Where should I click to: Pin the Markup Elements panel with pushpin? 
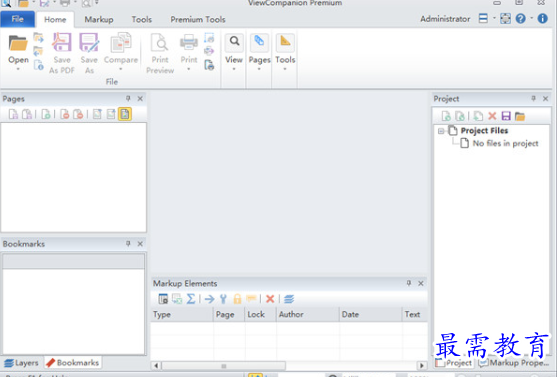pyautogui.click(x=409, y=283)
